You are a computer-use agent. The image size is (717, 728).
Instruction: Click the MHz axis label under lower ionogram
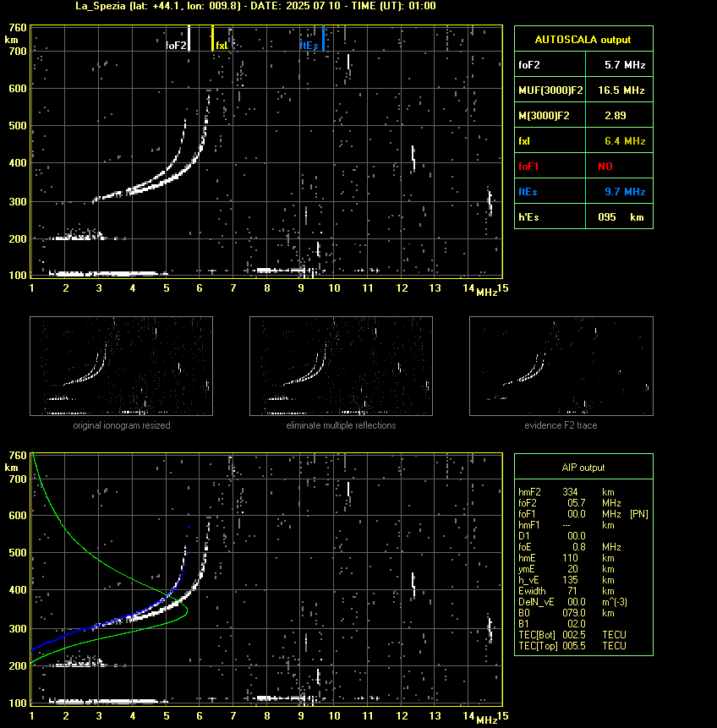487,720
